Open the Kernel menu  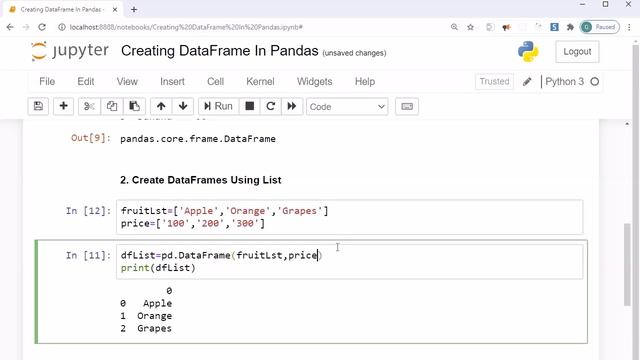point(260,82)
